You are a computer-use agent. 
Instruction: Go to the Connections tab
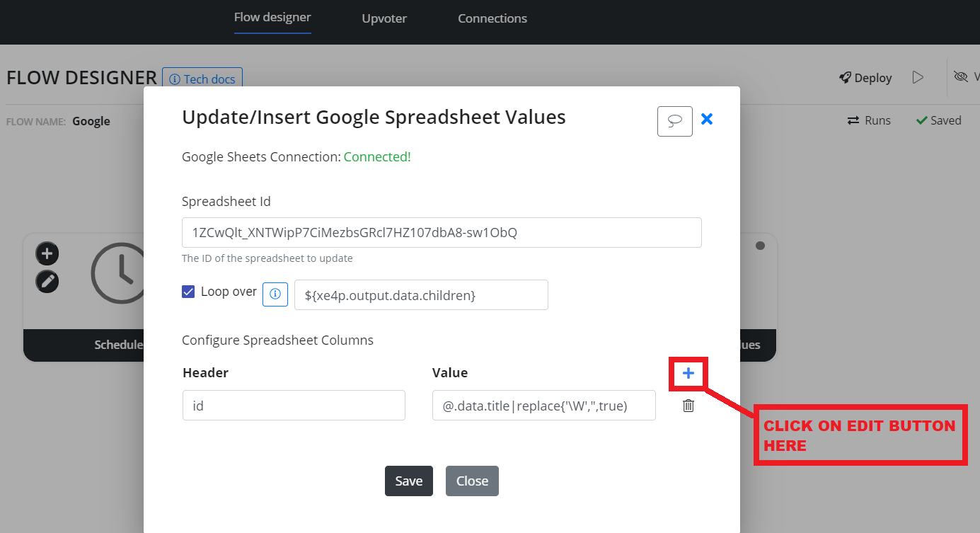(x=492, y=18)
